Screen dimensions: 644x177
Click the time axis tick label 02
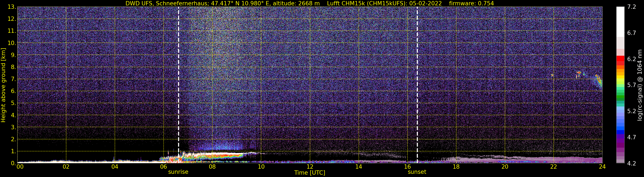(66, 167)
